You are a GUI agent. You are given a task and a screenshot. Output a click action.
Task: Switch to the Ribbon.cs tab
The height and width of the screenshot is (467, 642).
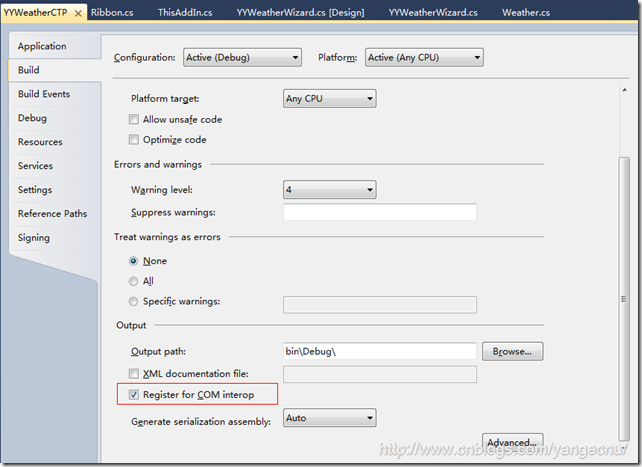(x=112, y=13)
